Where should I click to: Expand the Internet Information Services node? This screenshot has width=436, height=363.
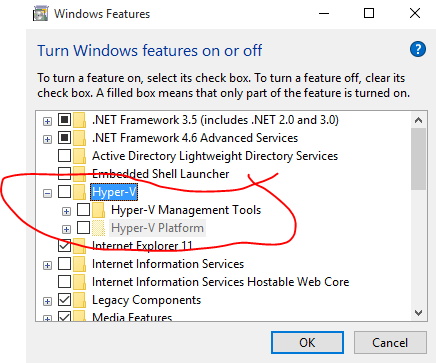47,265
